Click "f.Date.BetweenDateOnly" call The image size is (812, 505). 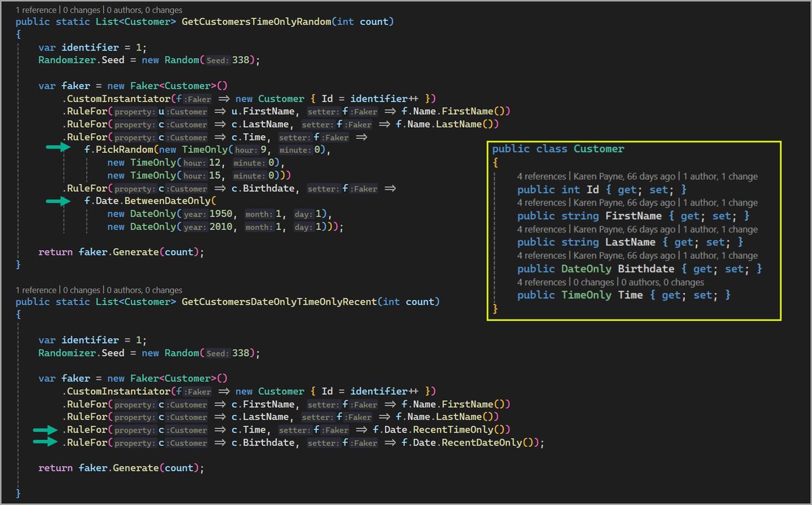[148, 201]
